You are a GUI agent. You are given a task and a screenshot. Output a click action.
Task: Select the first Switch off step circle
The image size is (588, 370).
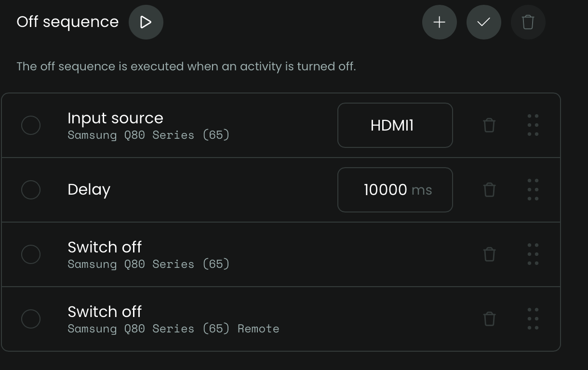(31, 254)
